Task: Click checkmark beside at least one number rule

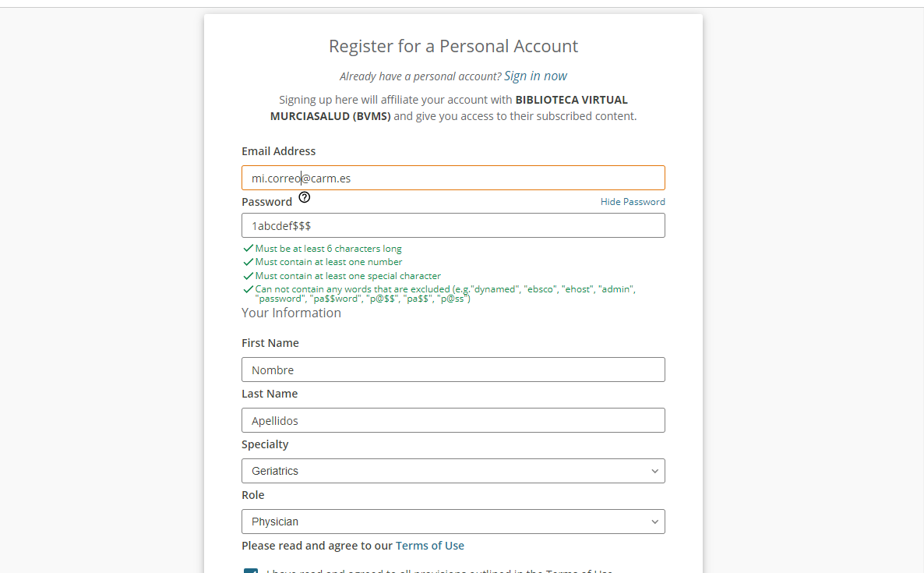Action: (x=249, y=262)
